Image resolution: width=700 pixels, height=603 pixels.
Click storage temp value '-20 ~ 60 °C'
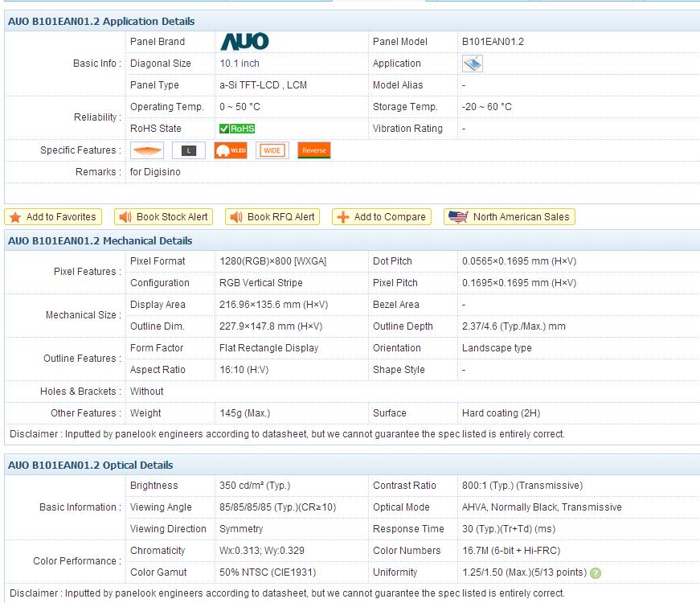point(486,107)
